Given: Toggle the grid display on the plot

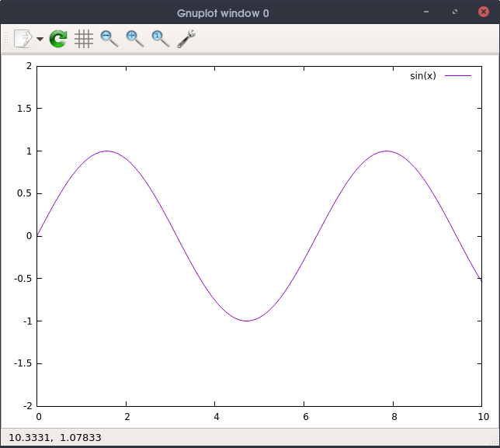Looking at the screenshot, I should [x=84, y=39].
